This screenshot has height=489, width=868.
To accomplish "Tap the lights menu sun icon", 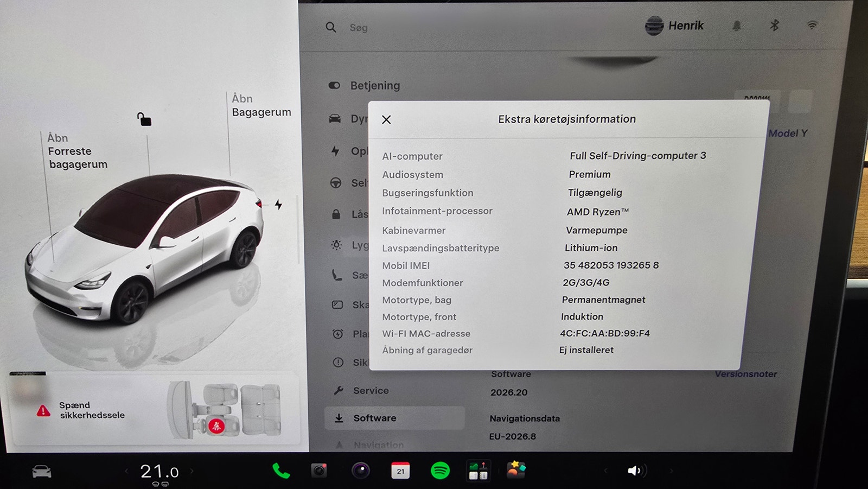I will [336, 245].
